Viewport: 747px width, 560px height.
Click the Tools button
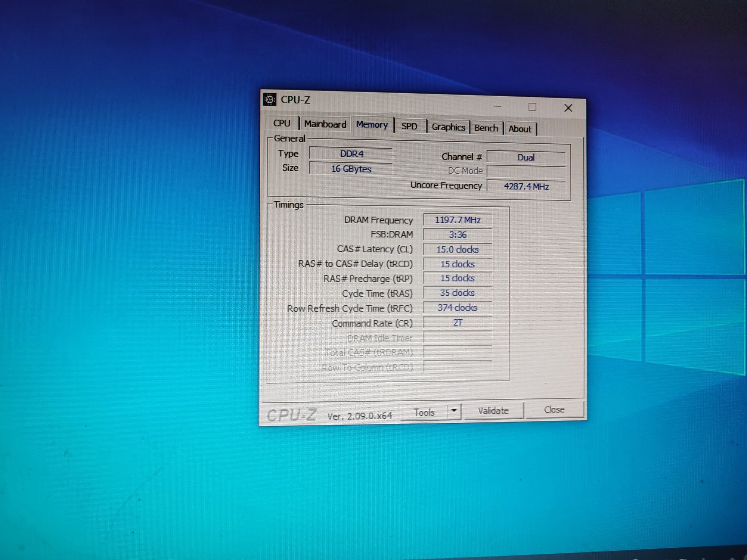(x=424, y=413)
